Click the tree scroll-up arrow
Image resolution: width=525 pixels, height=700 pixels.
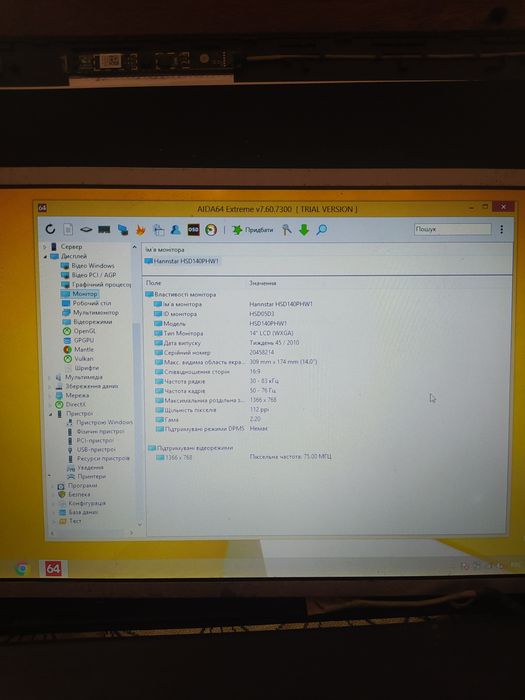click(135, 247)
